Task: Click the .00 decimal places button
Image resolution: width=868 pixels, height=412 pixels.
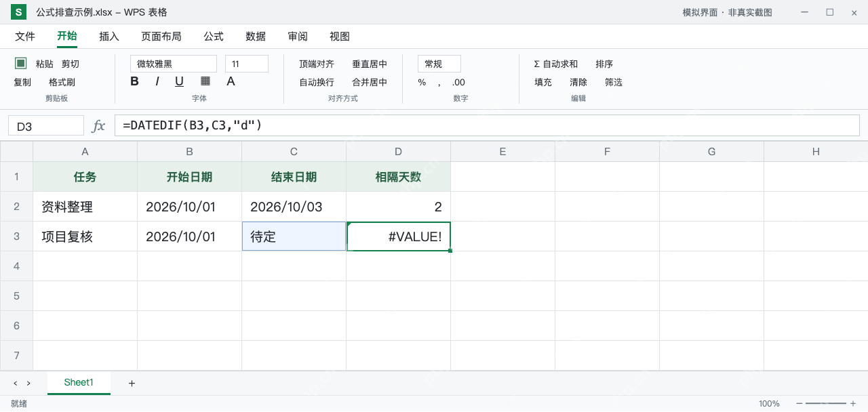Action: [458, 83]
